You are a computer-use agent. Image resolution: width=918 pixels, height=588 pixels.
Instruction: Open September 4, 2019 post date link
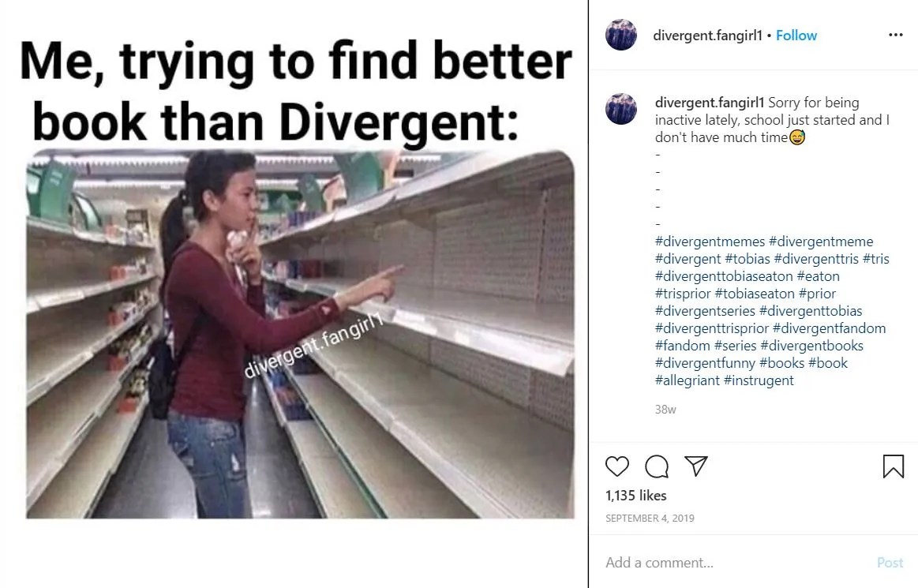click(x=650, y=519)
